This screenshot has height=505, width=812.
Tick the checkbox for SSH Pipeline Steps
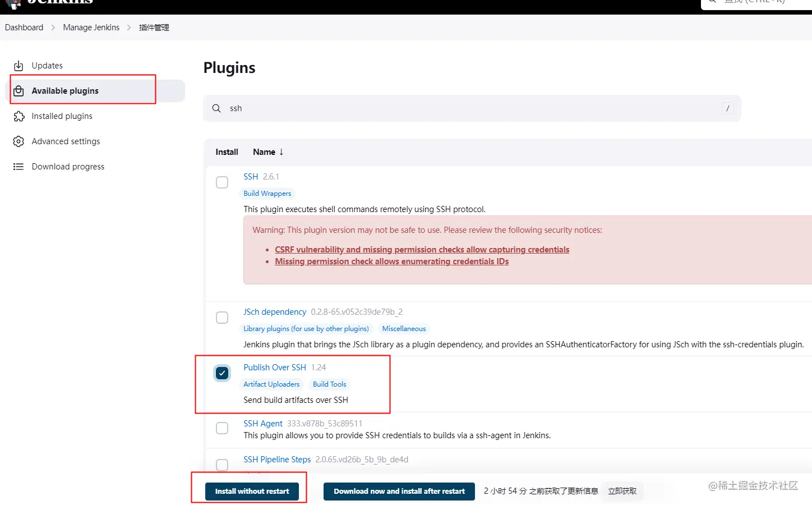222,465
